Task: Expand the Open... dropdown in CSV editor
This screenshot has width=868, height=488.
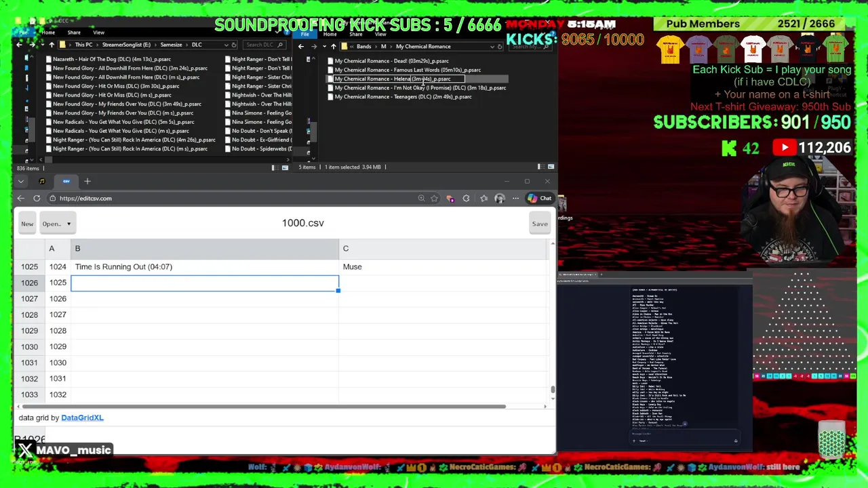Action: coord(56,224)
